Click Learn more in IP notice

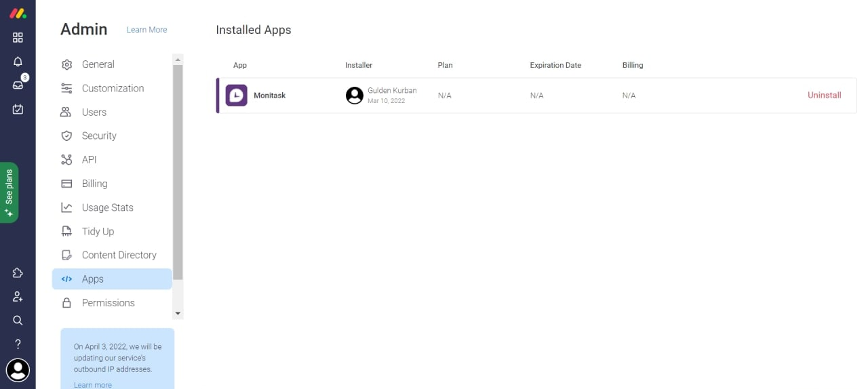pyautogui.click(x=93, y=385)
